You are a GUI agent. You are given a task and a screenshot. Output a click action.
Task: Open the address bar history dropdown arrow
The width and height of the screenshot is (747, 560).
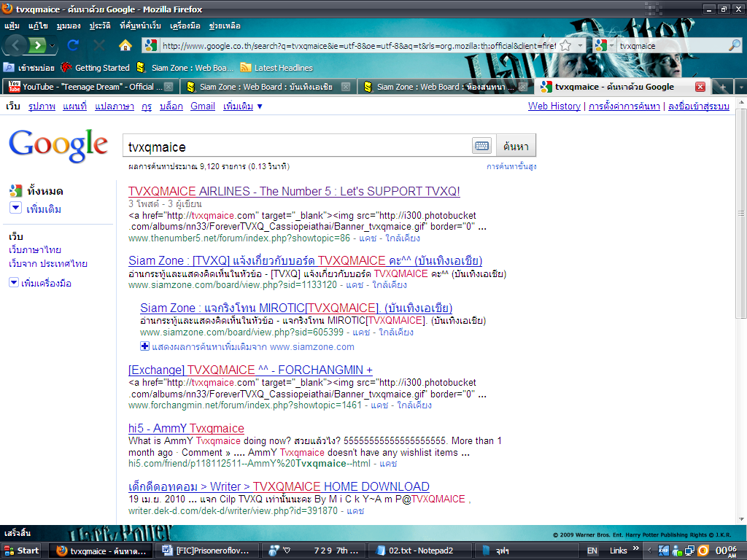(x=580, y=46)
